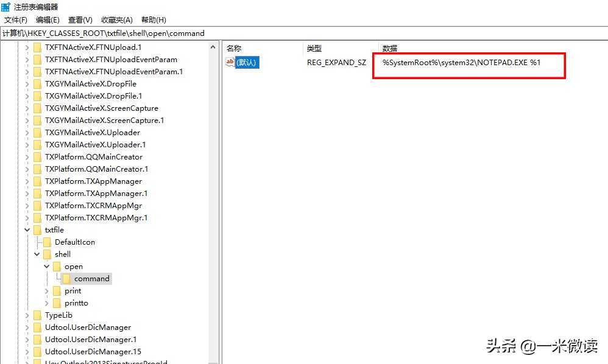Select the txtfile folder icon

coord(37,229)
